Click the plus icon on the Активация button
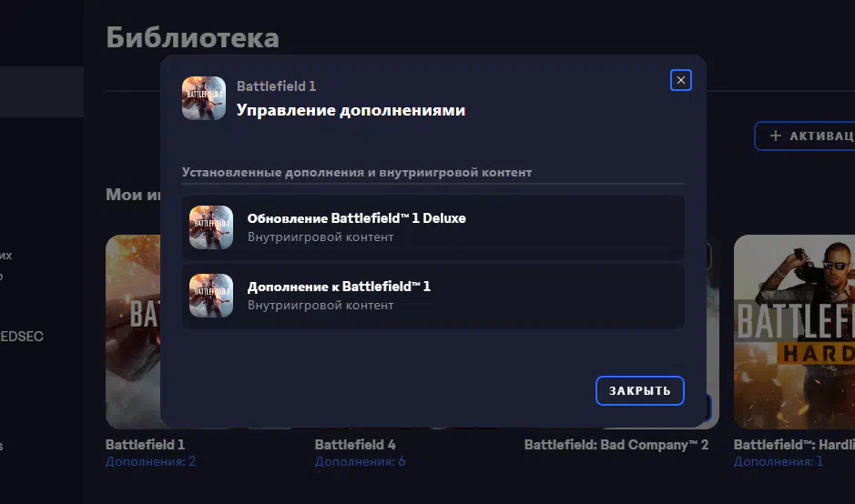The height and width of the screenshot is (504, 855). 776,136
